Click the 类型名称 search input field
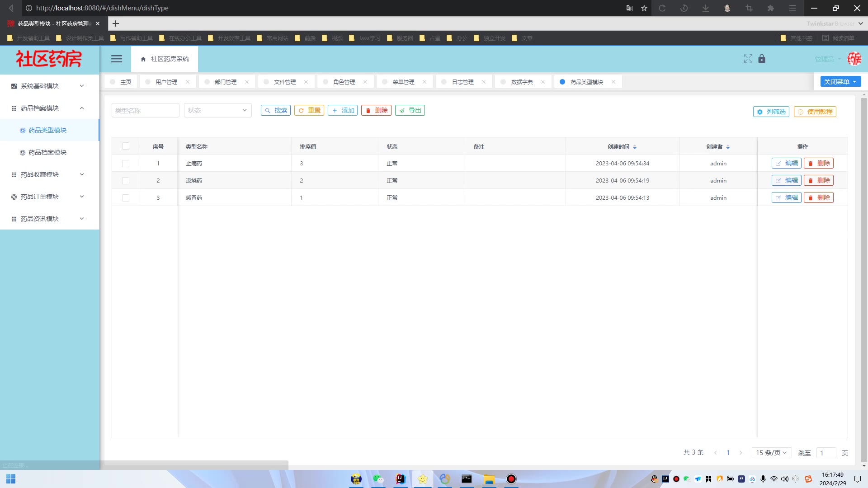Screen dimensions: 868x488 click(145, 110)
